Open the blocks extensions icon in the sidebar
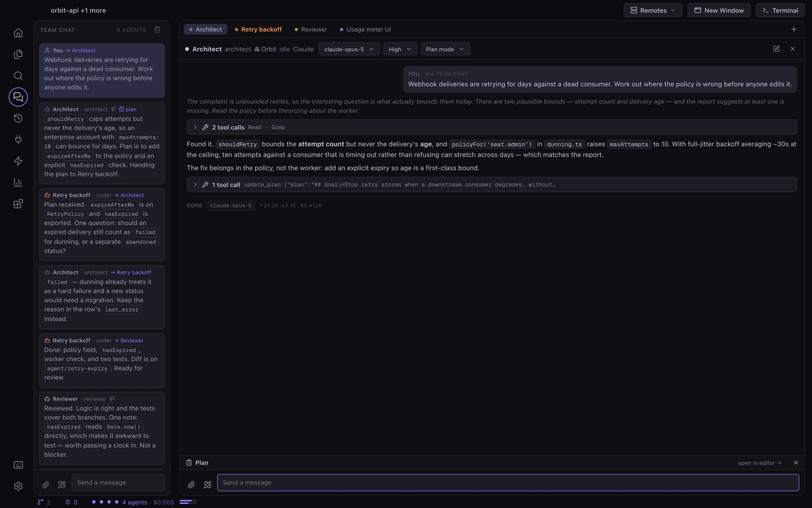 tap(18, 204)
